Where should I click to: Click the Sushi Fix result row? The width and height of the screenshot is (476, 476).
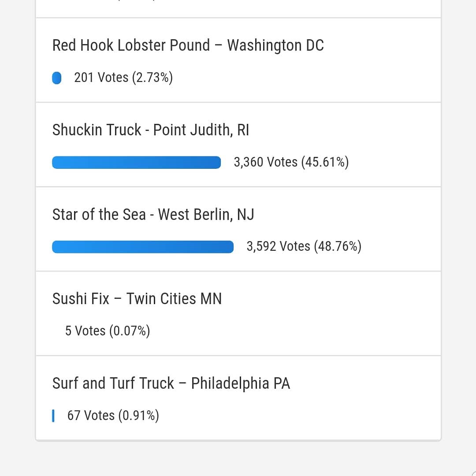[x=238, y=314]
